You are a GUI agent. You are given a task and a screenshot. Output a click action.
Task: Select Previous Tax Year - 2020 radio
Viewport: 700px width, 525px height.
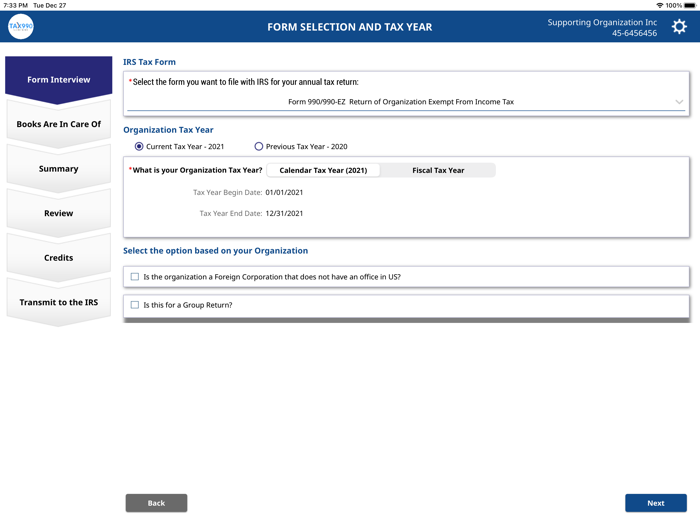tap(258, 146)
